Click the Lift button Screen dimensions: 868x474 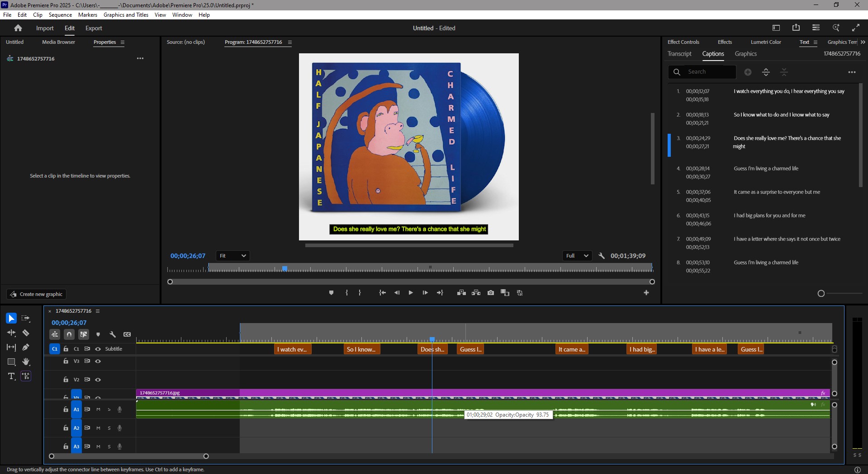[x=461, y=293]
